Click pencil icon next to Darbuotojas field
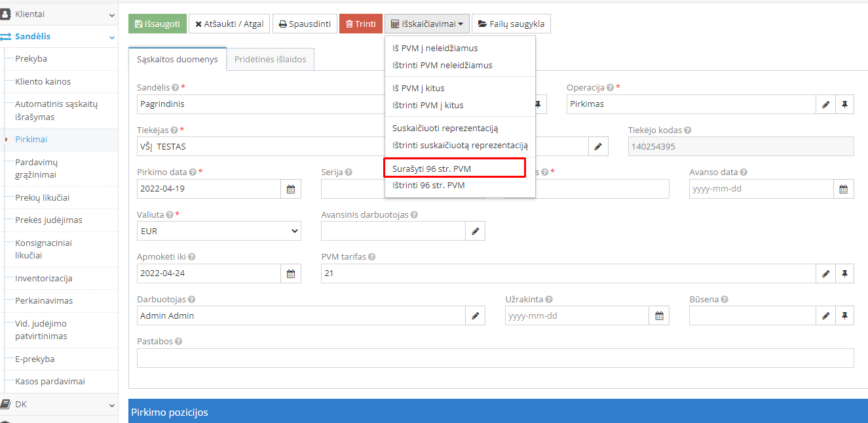This screenshot has width=868, height=423. click(x=476, y=315)
